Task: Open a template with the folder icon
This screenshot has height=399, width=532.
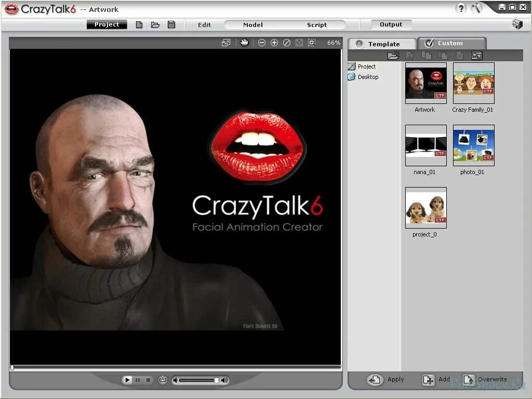Action: (393, 55)
